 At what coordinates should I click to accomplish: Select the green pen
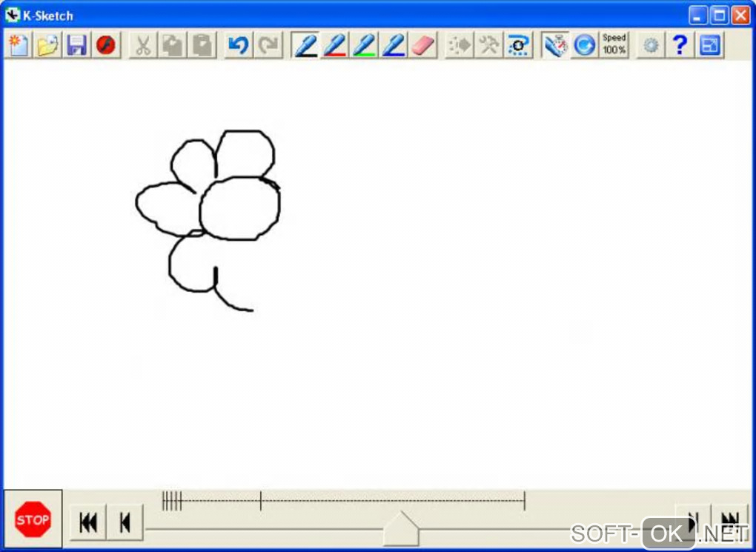364,46
